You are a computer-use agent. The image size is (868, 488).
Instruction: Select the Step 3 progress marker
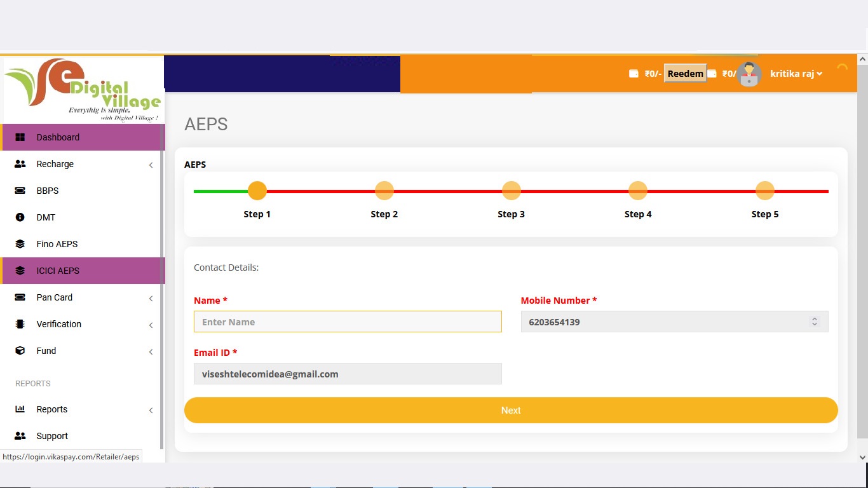coord(511,191)
